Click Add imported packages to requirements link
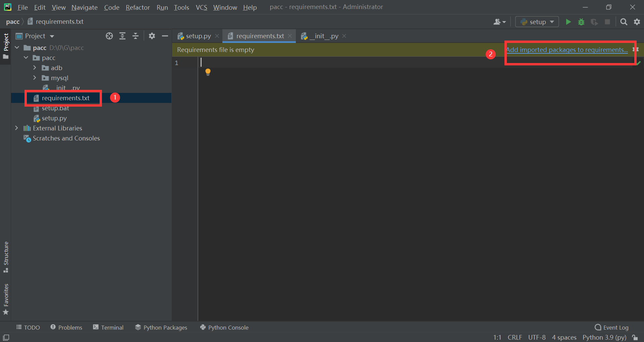Image resolution: width=644 pixels, height=342 pixels. click(x=567, y=50)
